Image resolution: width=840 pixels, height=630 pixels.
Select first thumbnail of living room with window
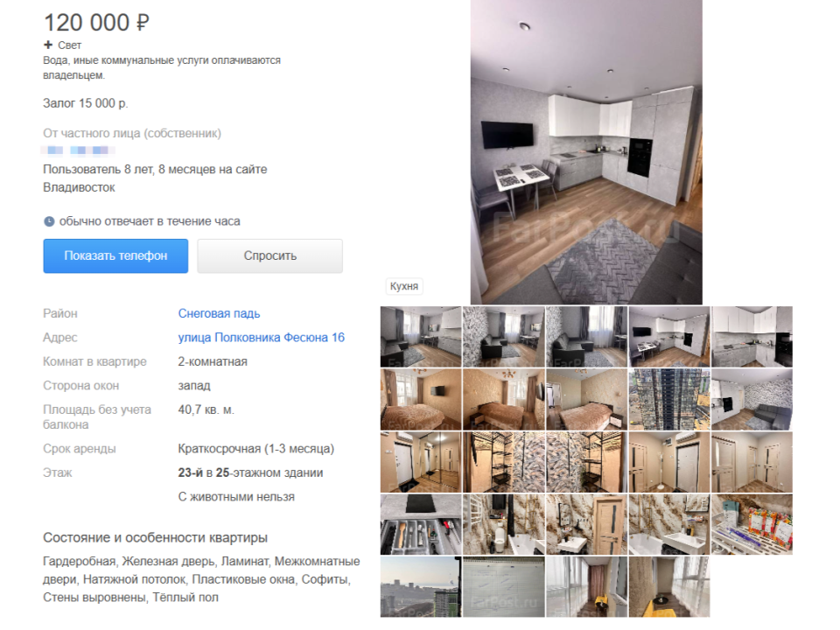[421, 336]
